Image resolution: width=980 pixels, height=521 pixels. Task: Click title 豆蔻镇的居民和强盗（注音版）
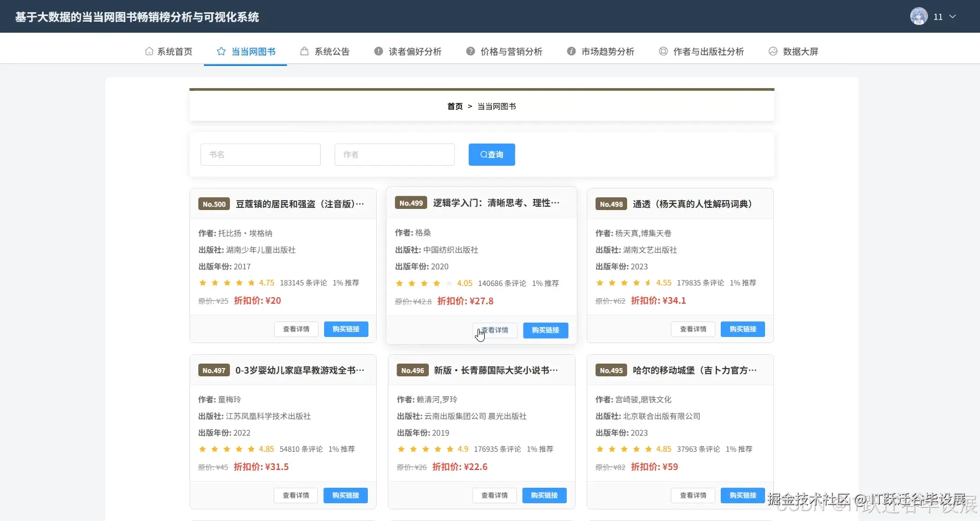[x=300, y=204]
